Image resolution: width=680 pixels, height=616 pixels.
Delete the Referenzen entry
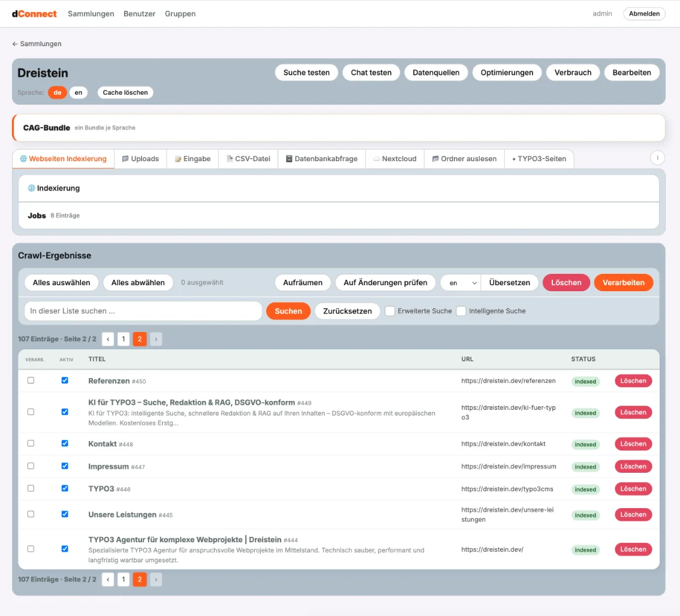point(633,381)
